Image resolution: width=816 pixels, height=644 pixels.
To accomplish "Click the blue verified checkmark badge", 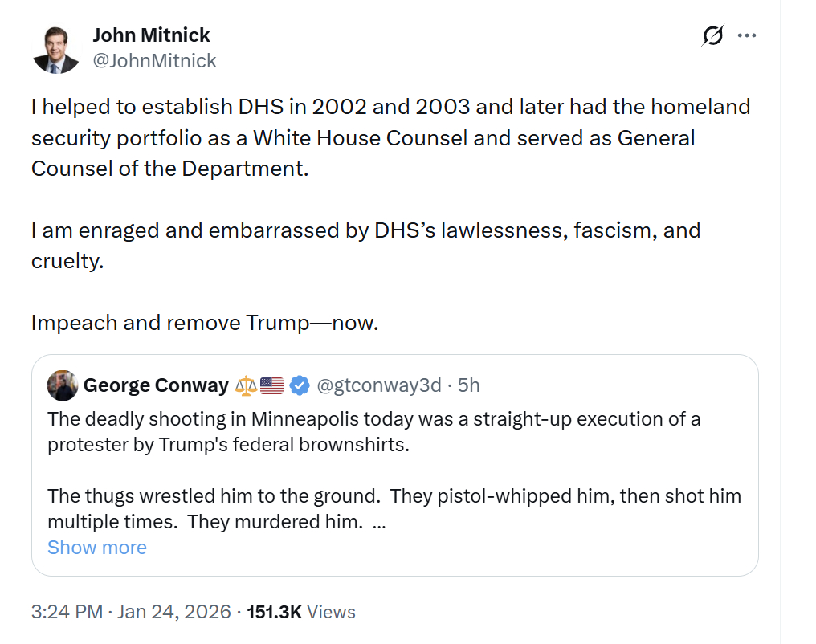I will click(300, 385).
